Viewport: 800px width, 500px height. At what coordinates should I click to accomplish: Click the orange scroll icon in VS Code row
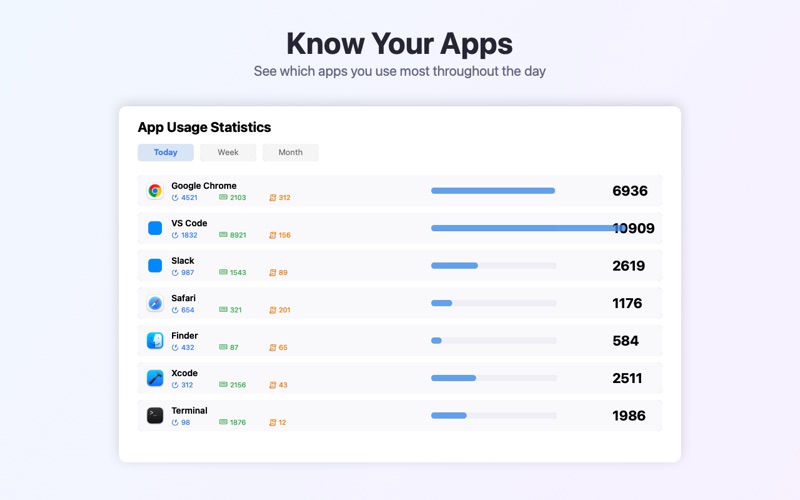tap(272, 235)
